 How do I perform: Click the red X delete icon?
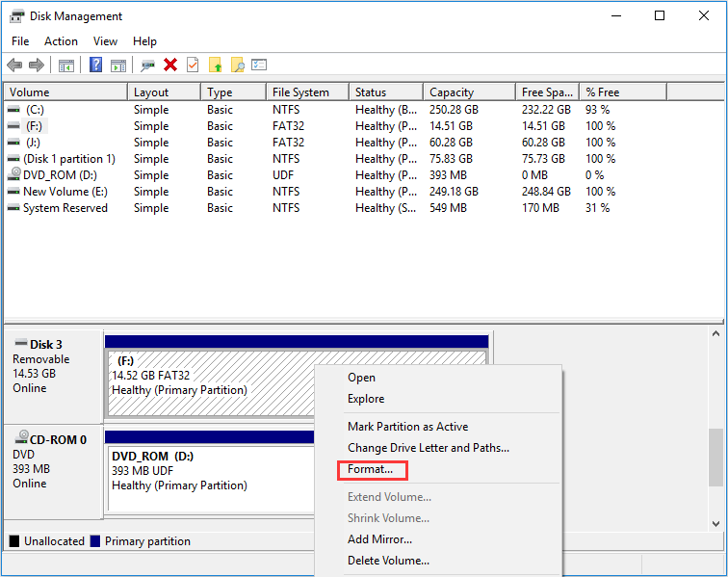coord(170,65)
